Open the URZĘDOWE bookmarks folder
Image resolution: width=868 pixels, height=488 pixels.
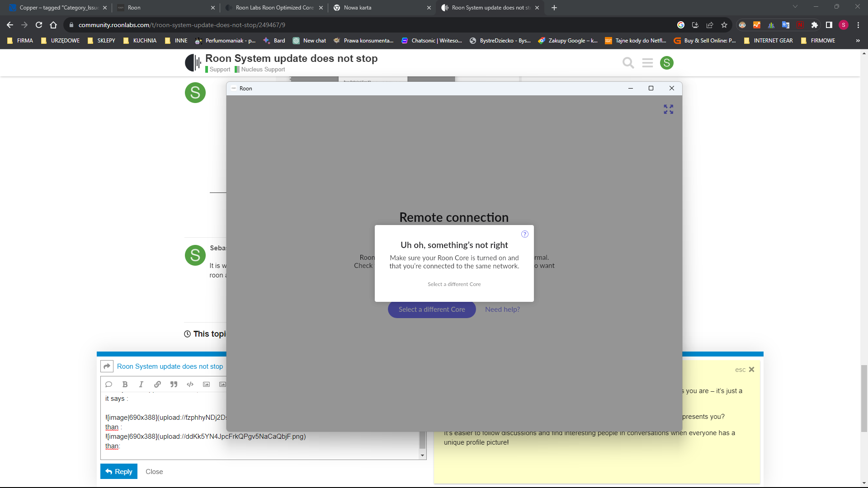[60, 41]
